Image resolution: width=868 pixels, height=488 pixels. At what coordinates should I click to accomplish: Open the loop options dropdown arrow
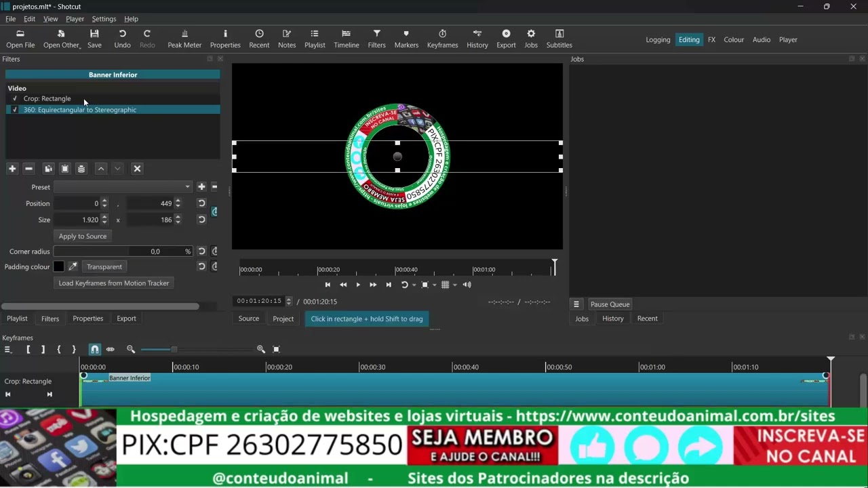414,285
